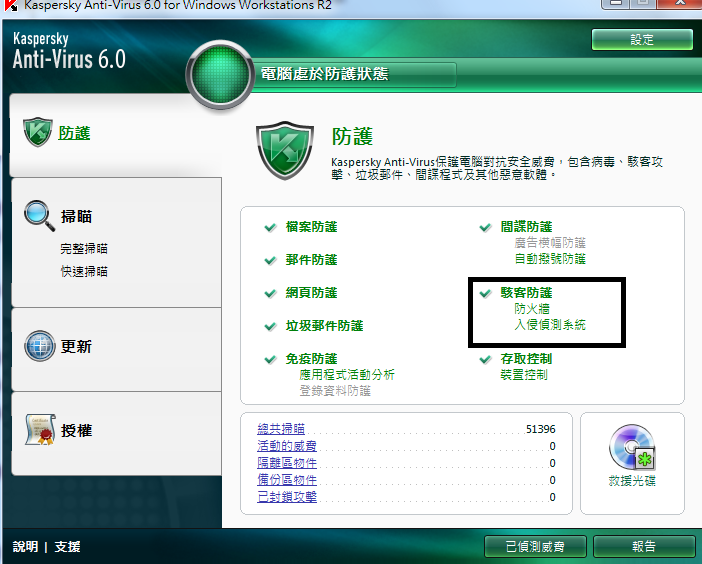Click the large shield icon next to 防護 heading
Screen dimensions: 702x564
tap(284, 150)
